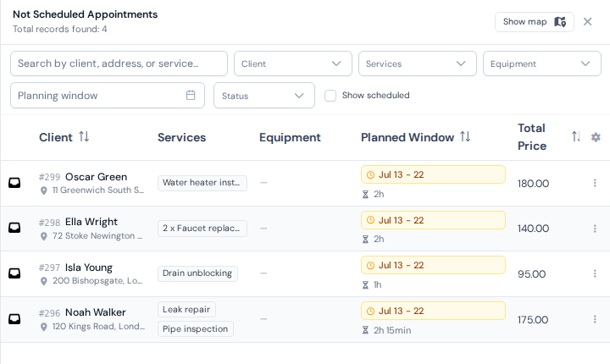Screen dimensions: 610x364
Task: Click the inbox icon for Noah Walker
Action: click(x=14, y=319)
